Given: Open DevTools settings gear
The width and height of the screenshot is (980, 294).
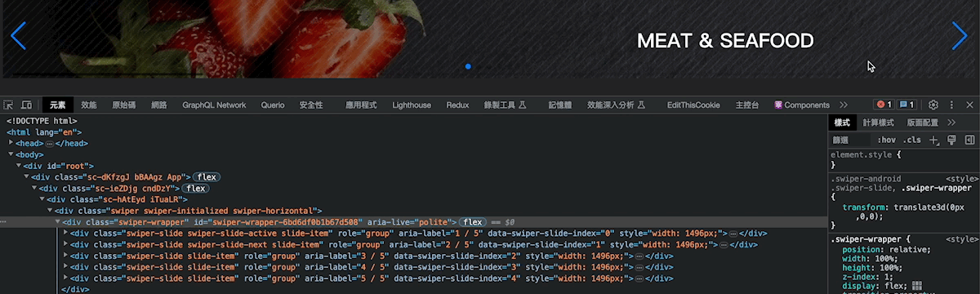Looking at the screenshot, I should 933,105.
